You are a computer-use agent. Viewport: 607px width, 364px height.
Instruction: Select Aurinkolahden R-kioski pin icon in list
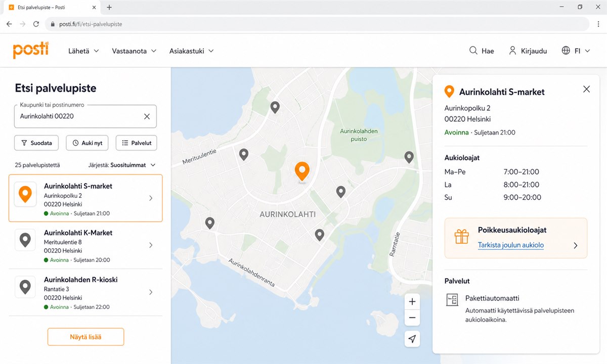point(25,287)
